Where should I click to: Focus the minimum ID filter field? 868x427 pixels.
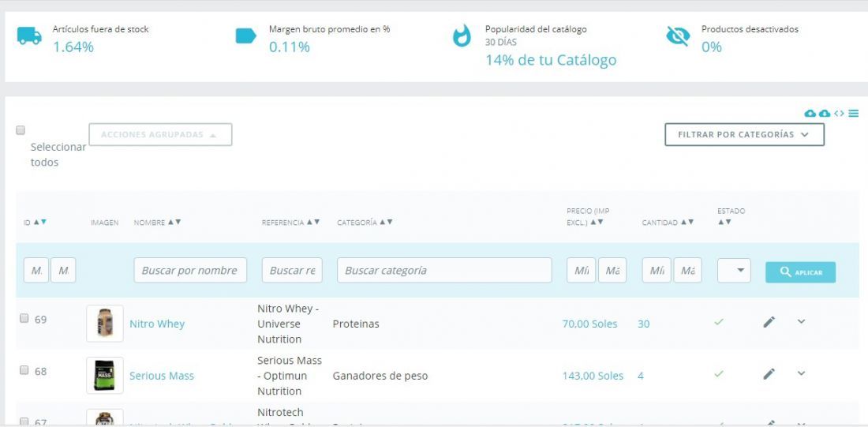tap(36, 270)
